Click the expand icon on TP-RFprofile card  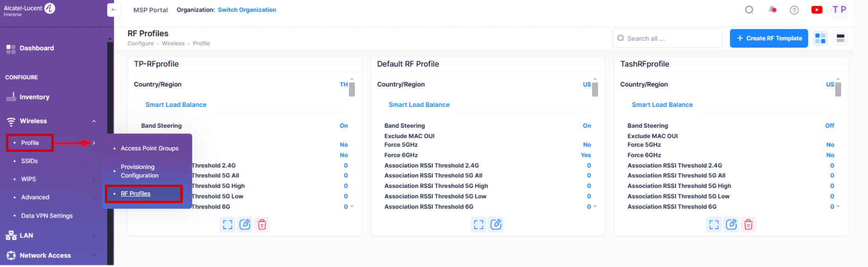pyautogui.click(x=227, y=225)
